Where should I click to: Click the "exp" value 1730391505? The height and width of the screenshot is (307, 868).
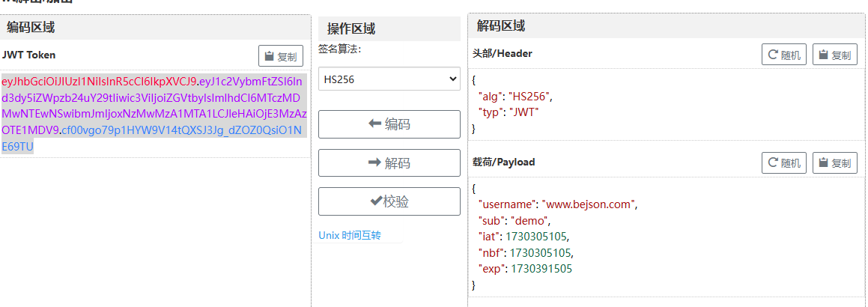click(x=541, y=269)
